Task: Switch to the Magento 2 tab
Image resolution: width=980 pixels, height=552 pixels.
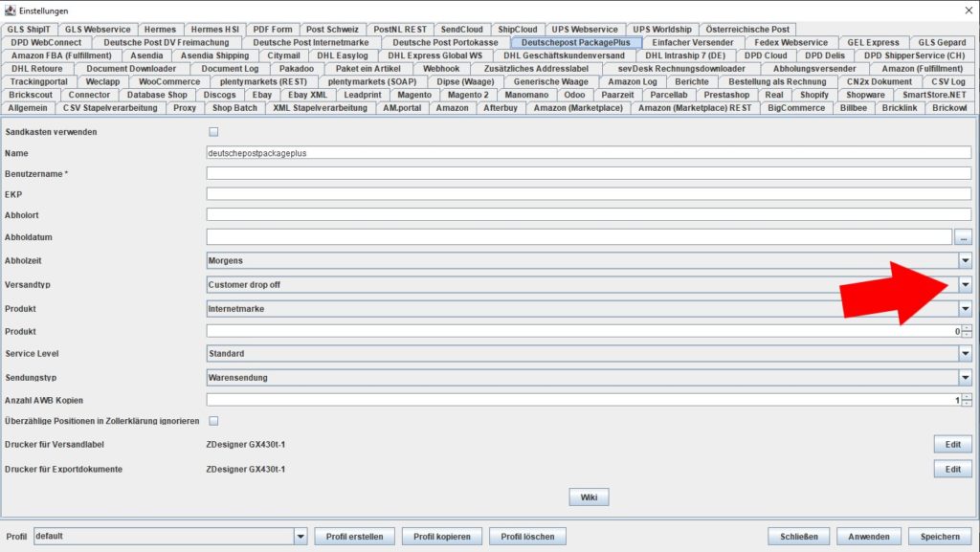Action: (x=468, y=95)
